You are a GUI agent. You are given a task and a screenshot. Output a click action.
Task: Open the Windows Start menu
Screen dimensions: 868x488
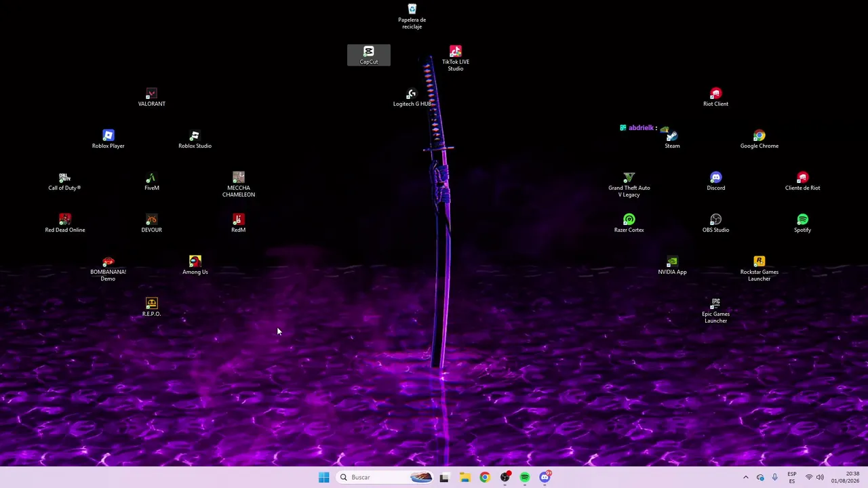tap(323, 477)
